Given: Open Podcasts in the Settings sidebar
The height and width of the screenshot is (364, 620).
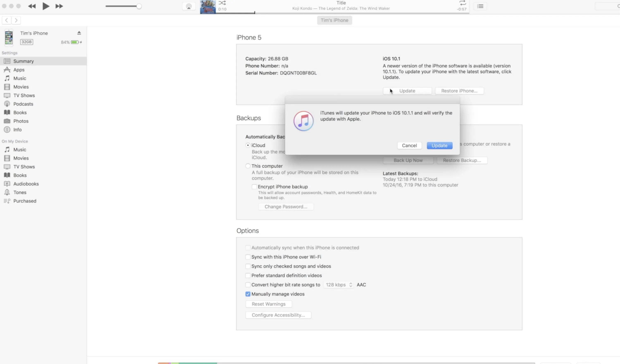Looking at the screenshot, I should [x=23, y=104].
